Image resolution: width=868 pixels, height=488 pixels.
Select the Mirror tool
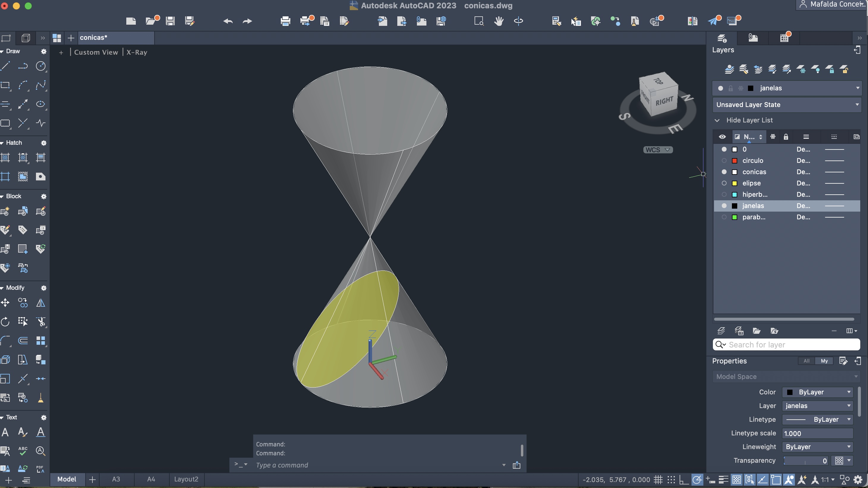click(41, 303)
